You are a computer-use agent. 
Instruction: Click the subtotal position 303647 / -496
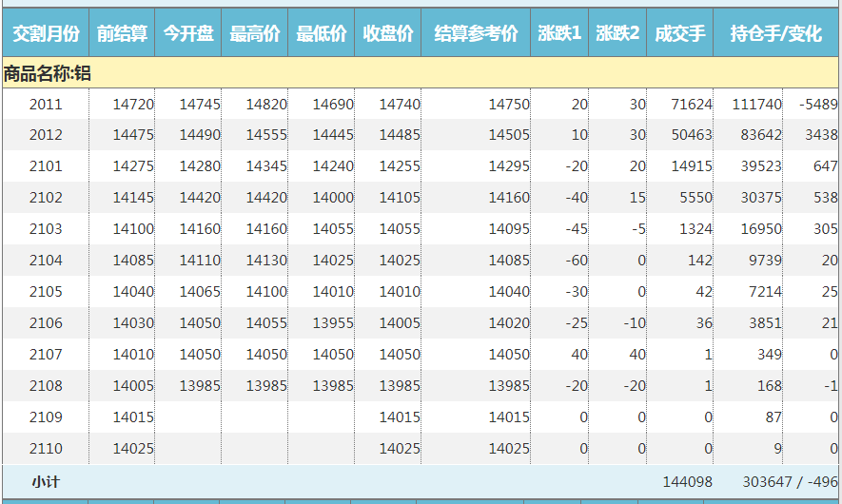[776, 482]
